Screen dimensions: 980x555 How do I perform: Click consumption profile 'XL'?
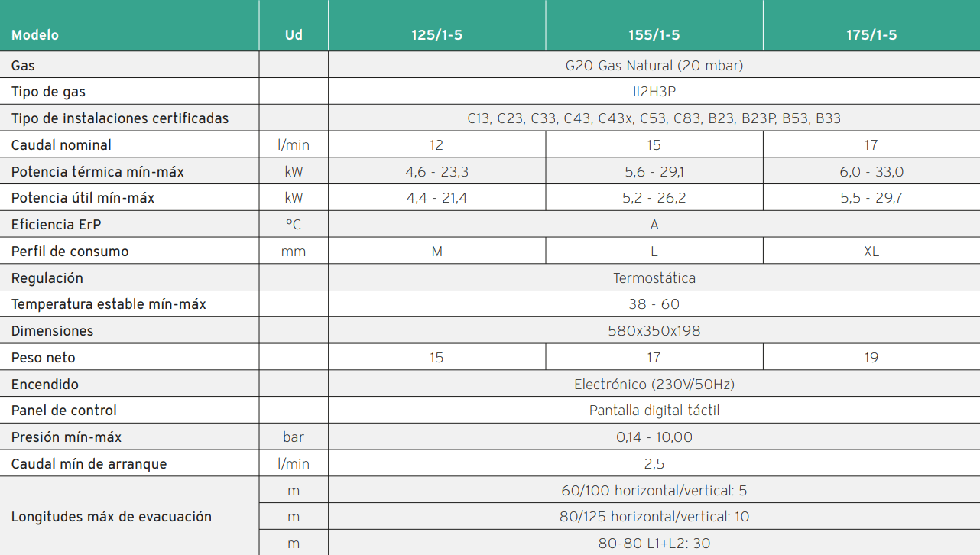click(871, 252)
